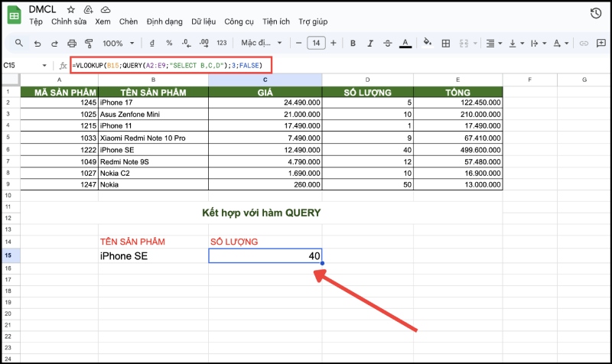Open horizontal align dropdown
Image resolution: width=612 pixels, height=364 pixels.
(493, 44)
